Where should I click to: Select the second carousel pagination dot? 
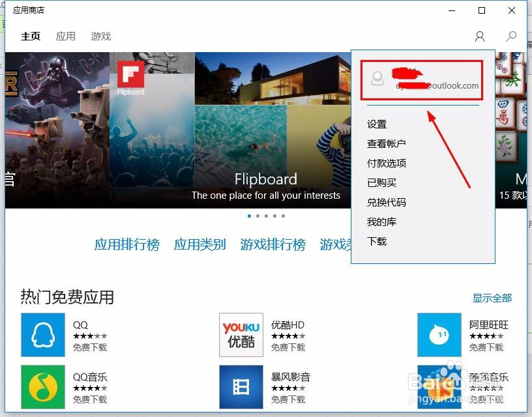point(258,216)
